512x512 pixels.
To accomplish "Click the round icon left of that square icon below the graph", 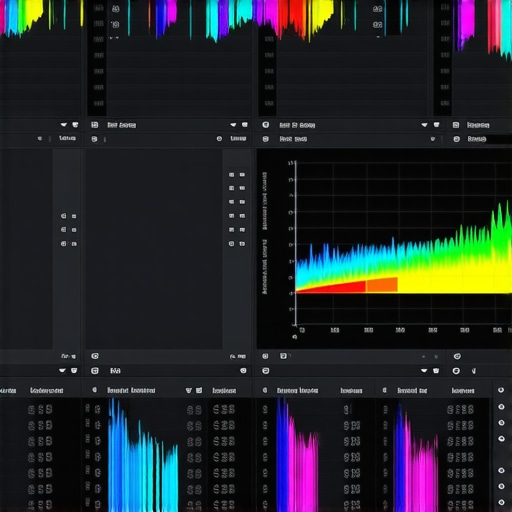I will pos(265,356).
